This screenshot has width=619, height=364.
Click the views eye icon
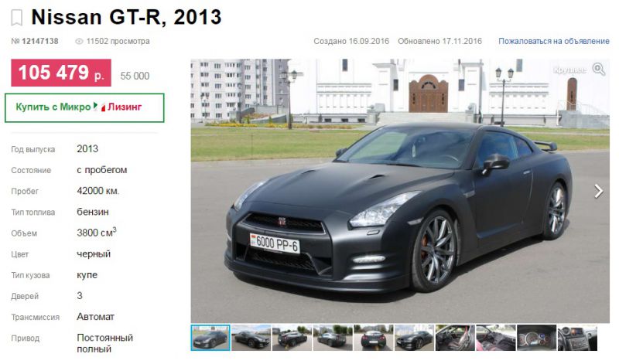click(80, 41)
